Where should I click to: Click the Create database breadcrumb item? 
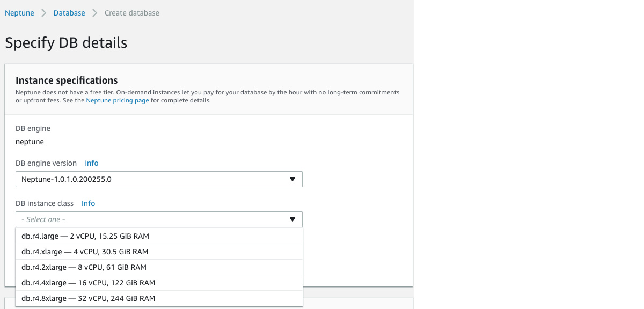coord(131,12)
